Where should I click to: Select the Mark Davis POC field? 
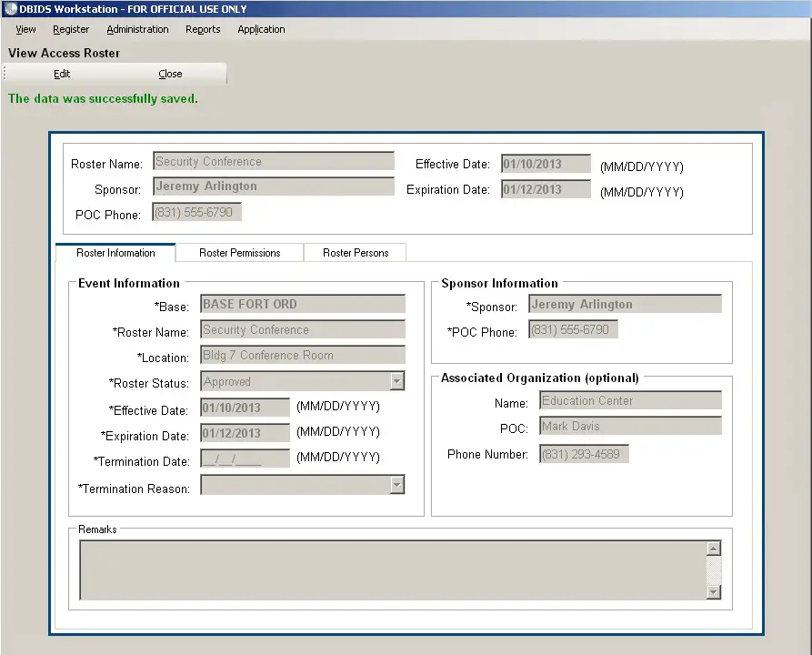(x=629, y=425)
